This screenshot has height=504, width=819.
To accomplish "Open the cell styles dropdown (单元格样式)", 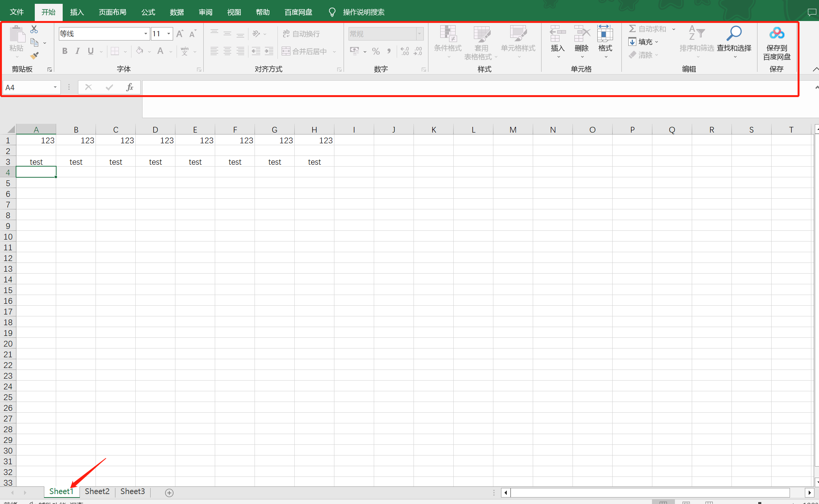I will 518,42.
